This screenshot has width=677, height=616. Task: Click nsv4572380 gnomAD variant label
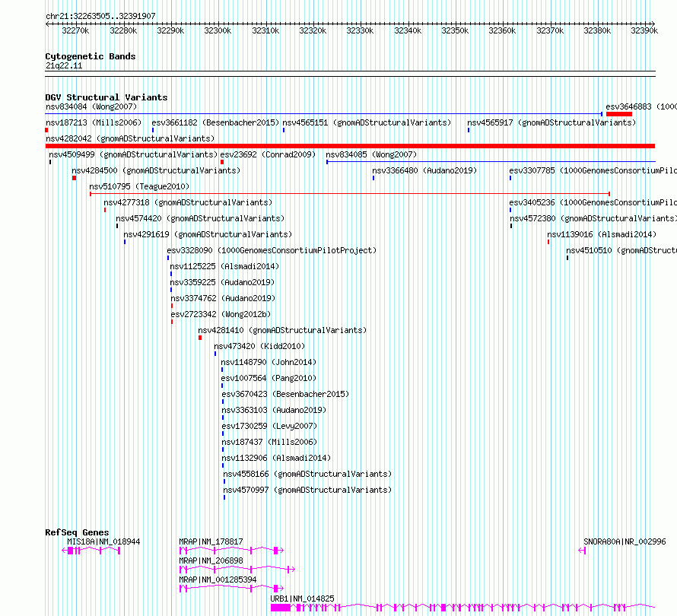(x=593, y=218)
